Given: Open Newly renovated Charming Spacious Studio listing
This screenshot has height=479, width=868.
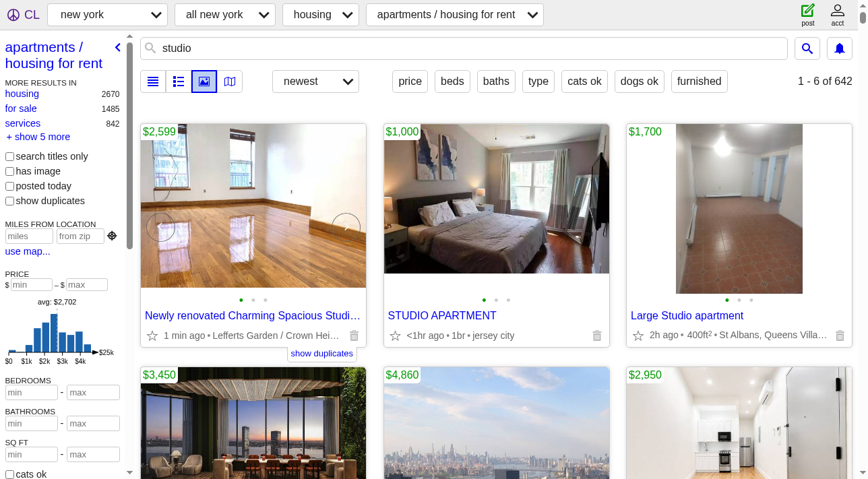Looking at the screenshot, I should tap(253, 315).
